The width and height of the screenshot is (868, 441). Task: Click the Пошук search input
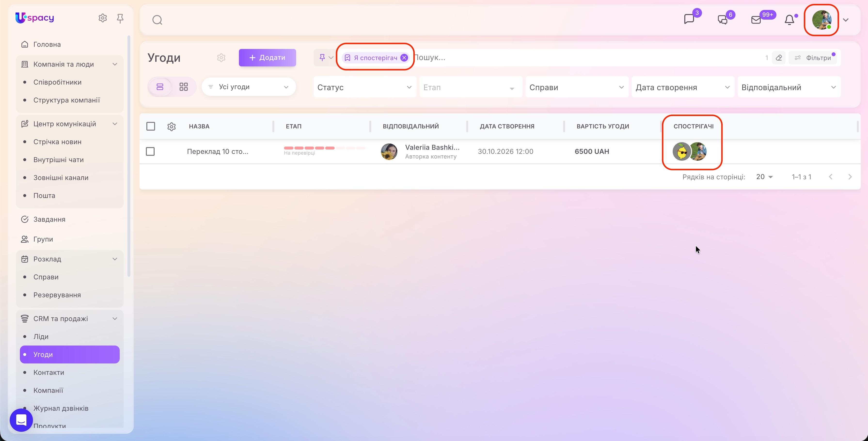tap(586, 58)
